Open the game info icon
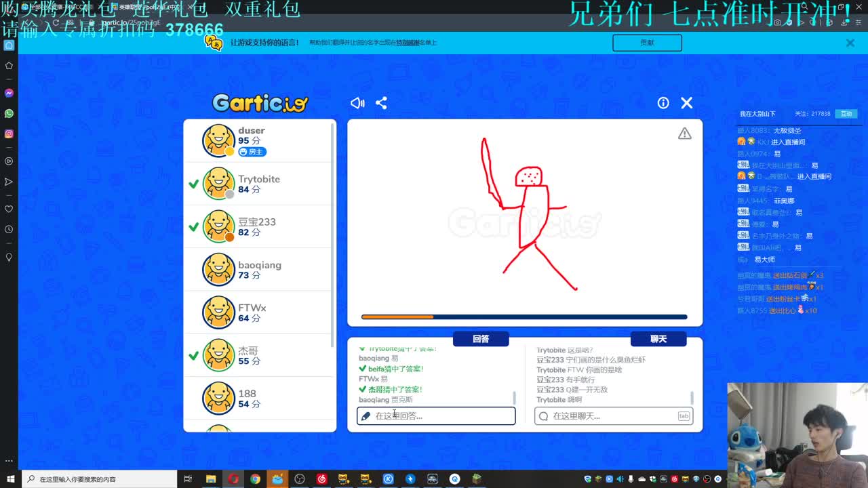 tap(663, 103)
